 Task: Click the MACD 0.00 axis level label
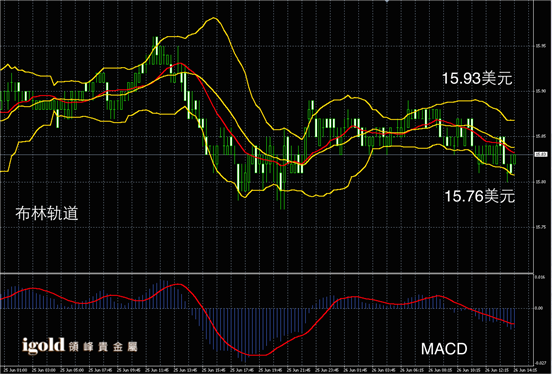pos(539,308)
